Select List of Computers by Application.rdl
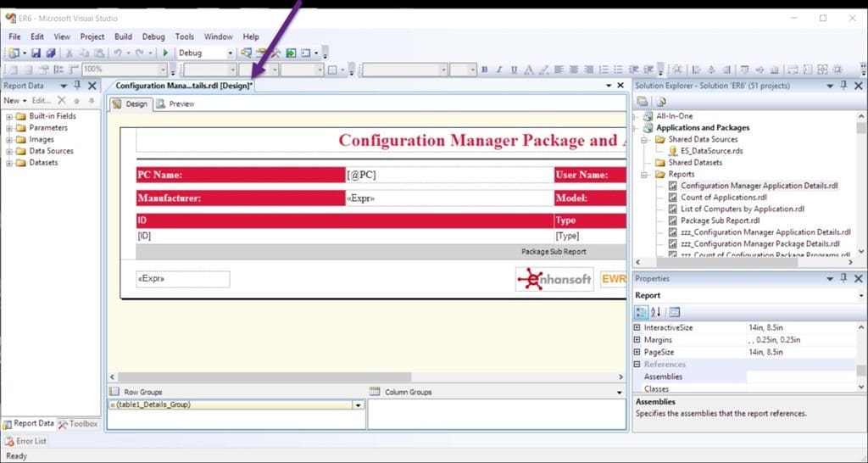 click(x=743, y=209)
